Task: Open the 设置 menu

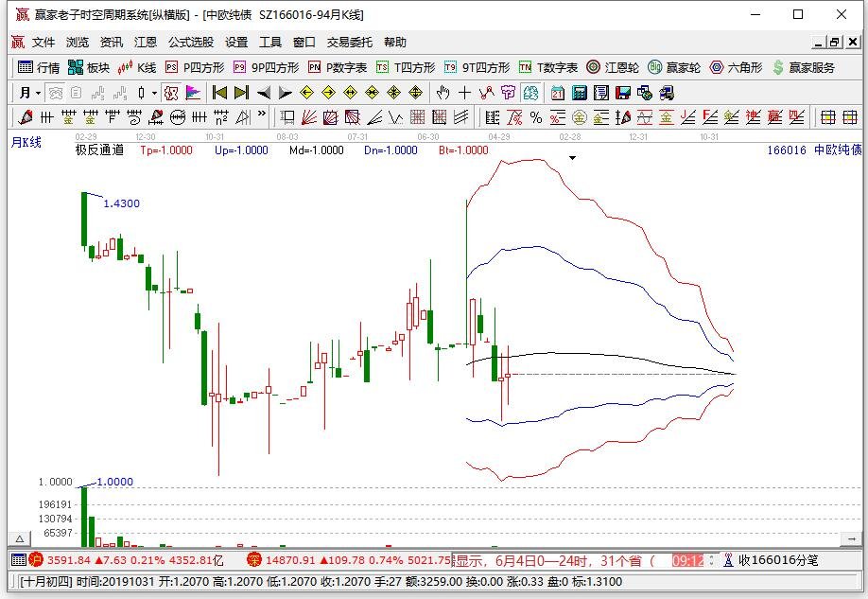Action: point(236,43)
